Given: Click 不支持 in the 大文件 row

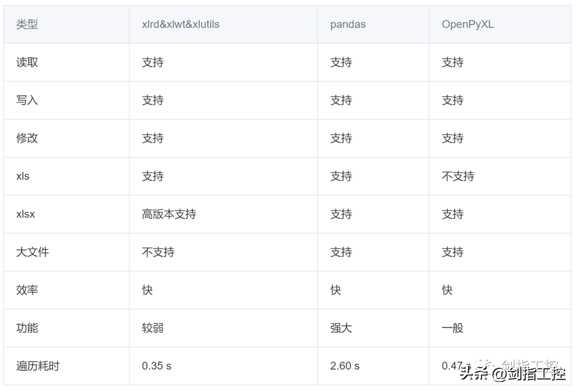Looking at the screenshot, I should click(158, 252).
